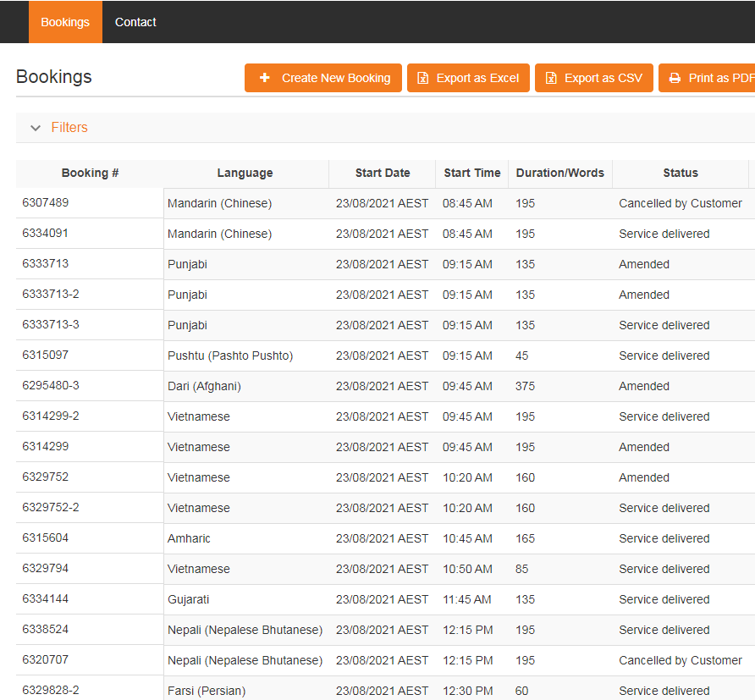Open booking 6333713-2 row
The height and width of the screenshot is (700, 755).
51,295
